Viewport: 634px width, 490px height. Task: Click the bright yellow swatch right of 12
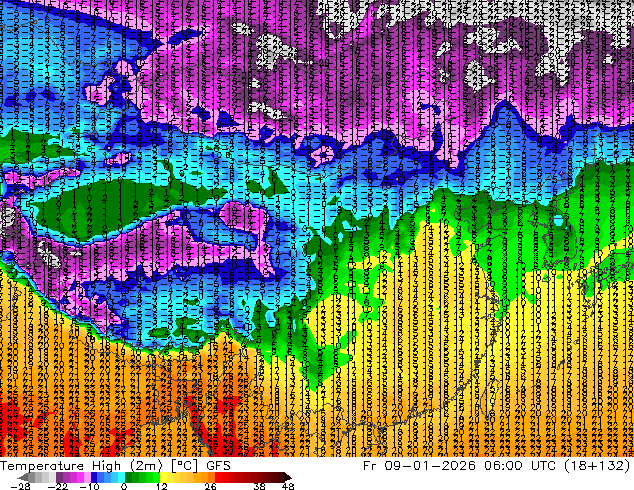[x=163, y=477]
